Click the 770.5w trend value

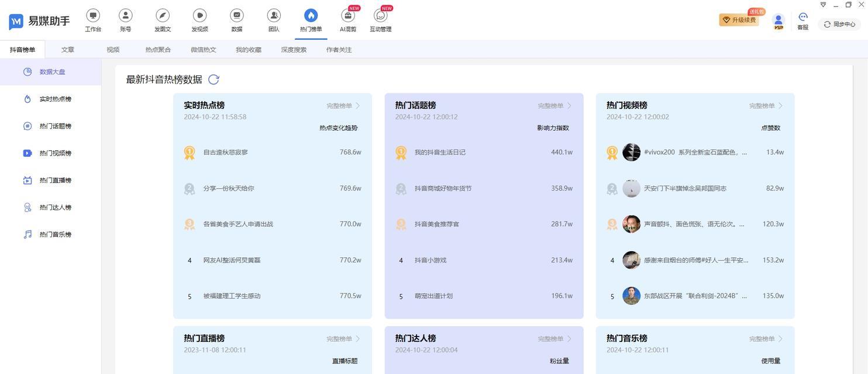coord(350,296)
